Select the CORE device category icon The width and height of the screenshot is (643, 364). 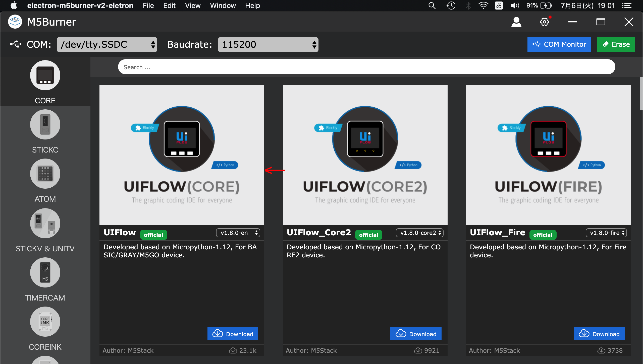[x=45, y=75]
